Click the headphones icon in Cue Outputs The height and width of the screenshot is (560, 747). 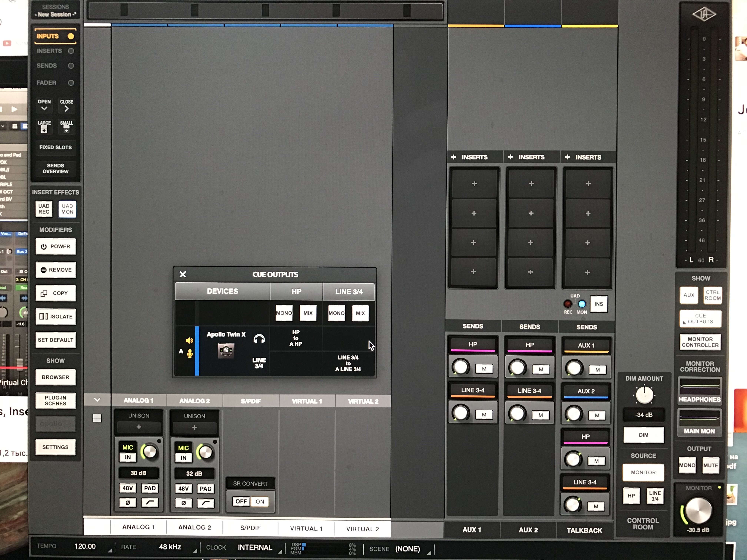(259, 339)
